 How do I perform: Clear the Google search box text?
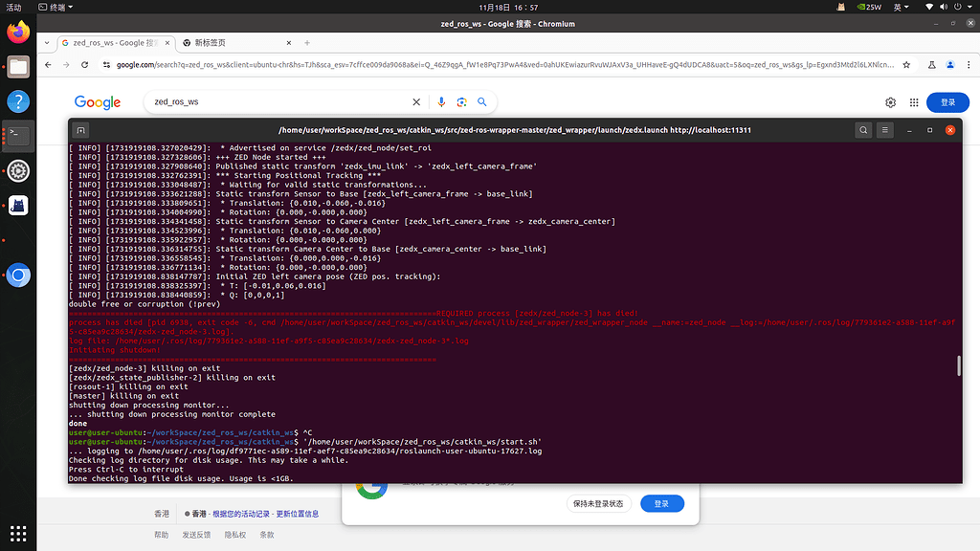click(x=416, y=102)
